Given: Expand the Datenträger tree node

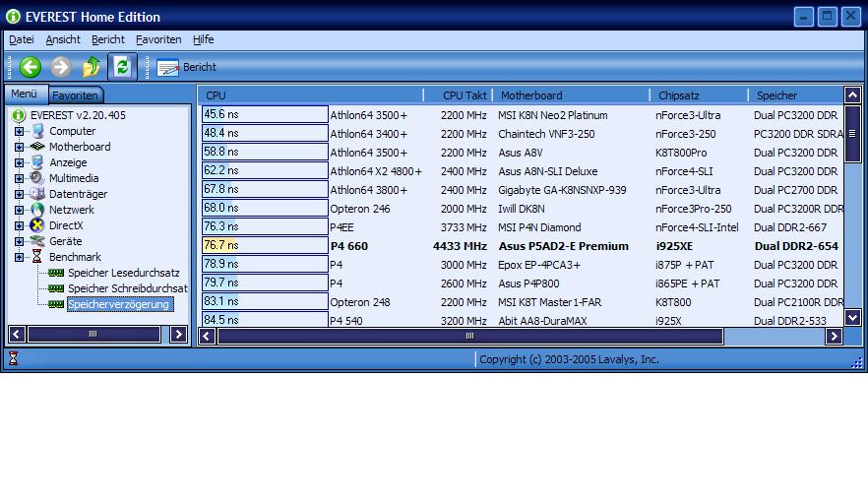Looking at the screenshot, I should pyautogui.click(x=20, y=194).
